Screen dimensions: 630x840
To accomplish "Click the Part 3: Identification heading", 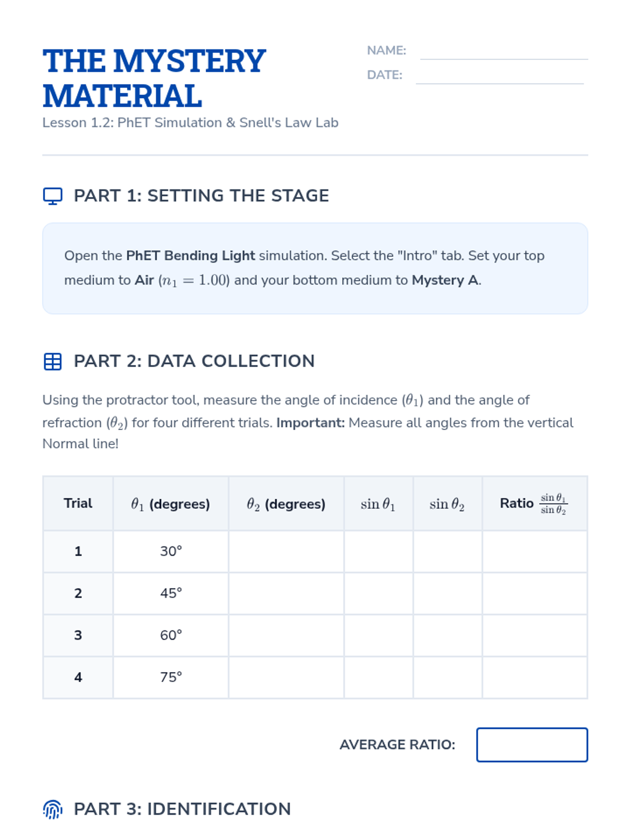I will (182, 809).
